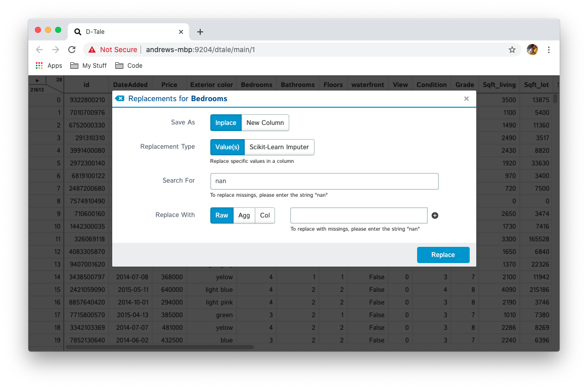Open the Chrome three-dot menu
The image size is (588, 389).
[x=549, y=50]
